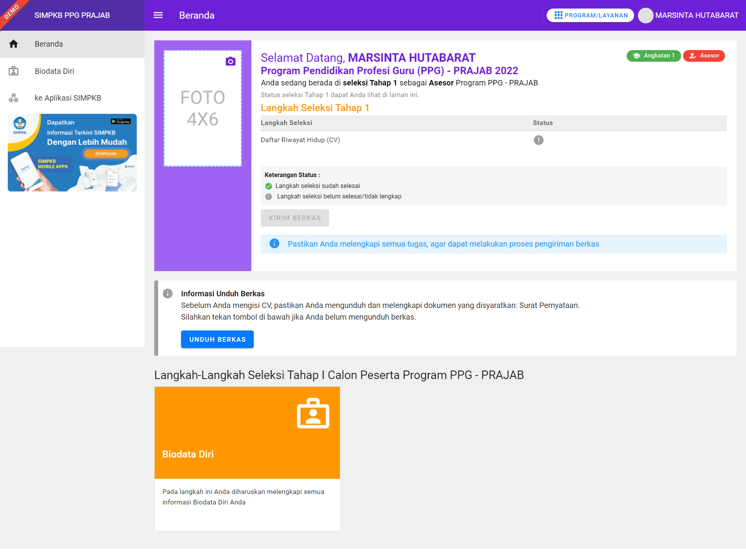Click the Asesor red badge
Image resolution: width=746 pixels, height=560 pixels.
pyautogui.click(x=704, y=56)
